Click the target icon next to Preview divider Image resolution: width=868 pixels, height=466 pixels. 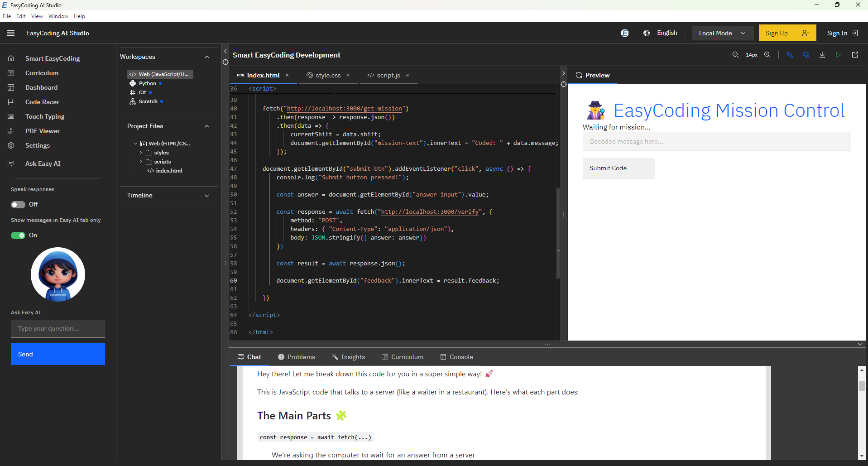564,84
